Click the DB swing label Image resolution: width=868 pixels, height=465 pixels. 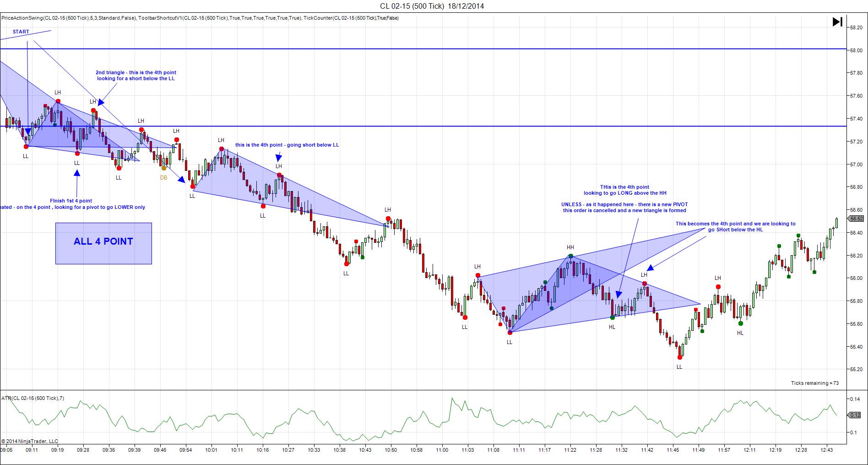coord(163,178)
